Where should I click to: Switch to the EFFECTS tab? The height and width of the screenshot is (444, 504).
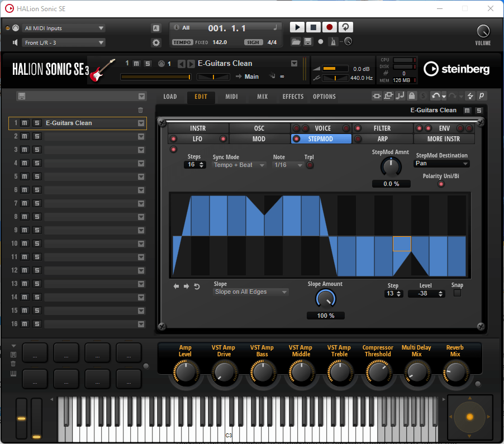click(x=293, y=97)
